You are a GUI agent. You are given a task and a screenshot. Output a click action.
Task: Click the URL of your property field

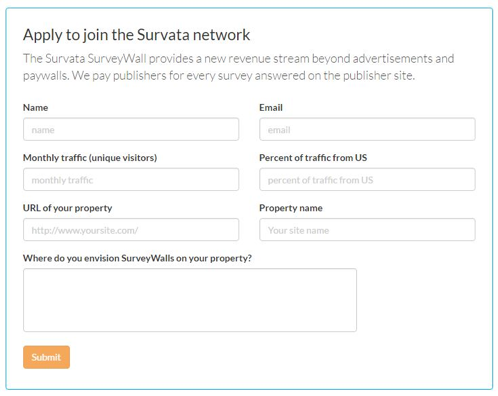[131, 230]
